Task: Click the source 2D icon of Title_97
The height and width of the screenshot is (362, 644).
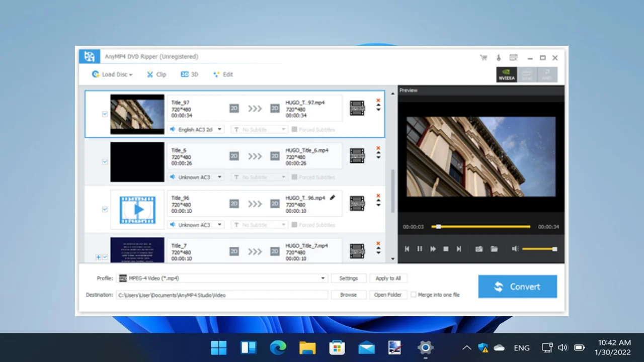Action: pyautogui.click(x=234, y=108)
